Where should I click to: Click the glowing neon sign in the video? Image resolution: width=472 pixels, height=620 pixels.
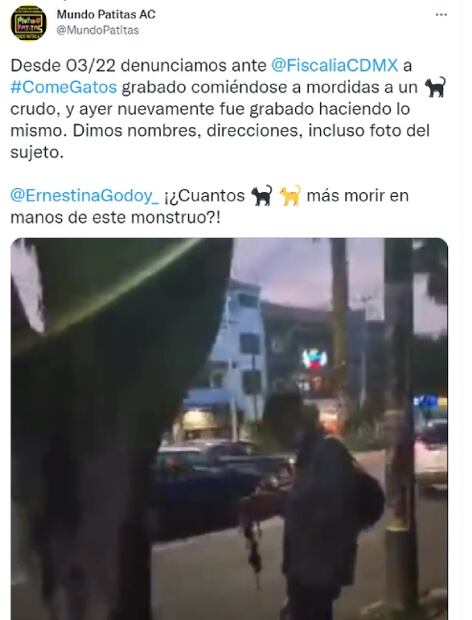pyautogui.click(x=315, y=359)
